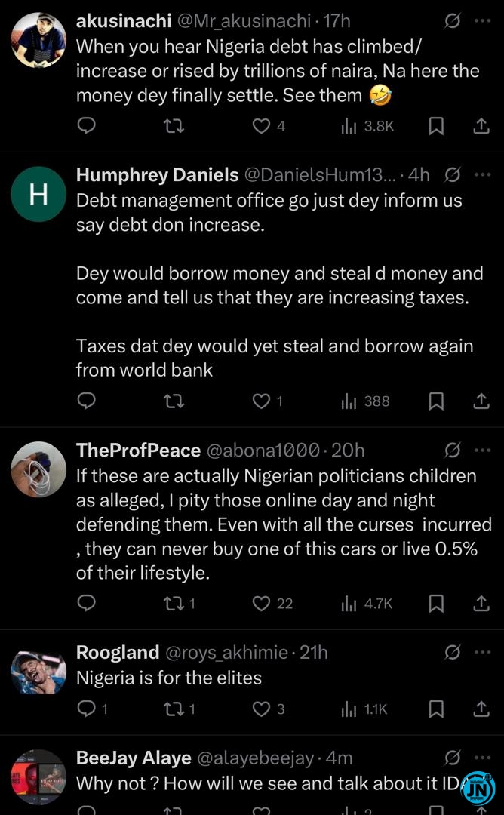The height and width of the screenshot is (815, 504).
Task: Retweet akusinachi's Nigeria debt tweet
Action: (x=174, y=126)
